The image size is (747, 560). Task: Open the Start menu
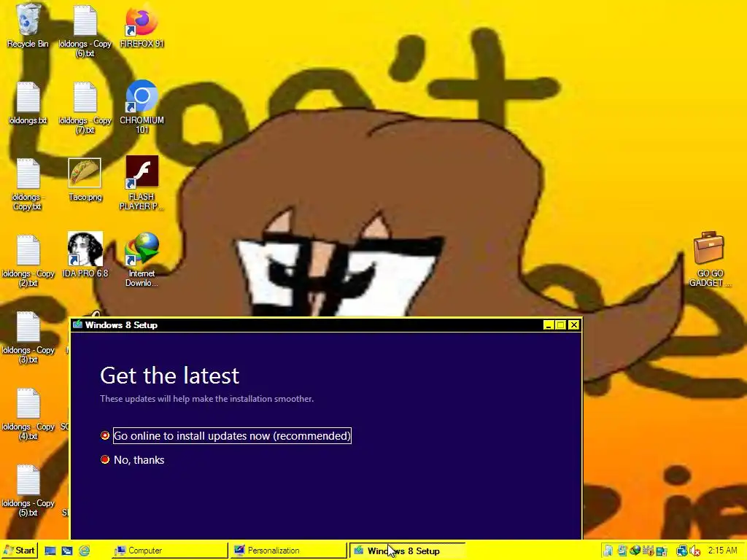pyautogui.click(x=19, y=551)
